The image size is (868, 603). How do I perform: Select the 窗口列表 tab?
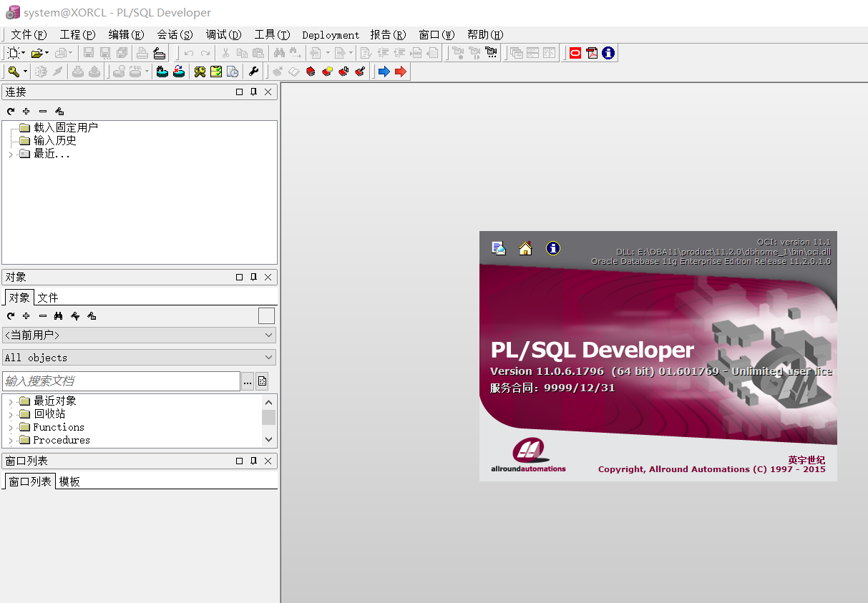point(30,481)
